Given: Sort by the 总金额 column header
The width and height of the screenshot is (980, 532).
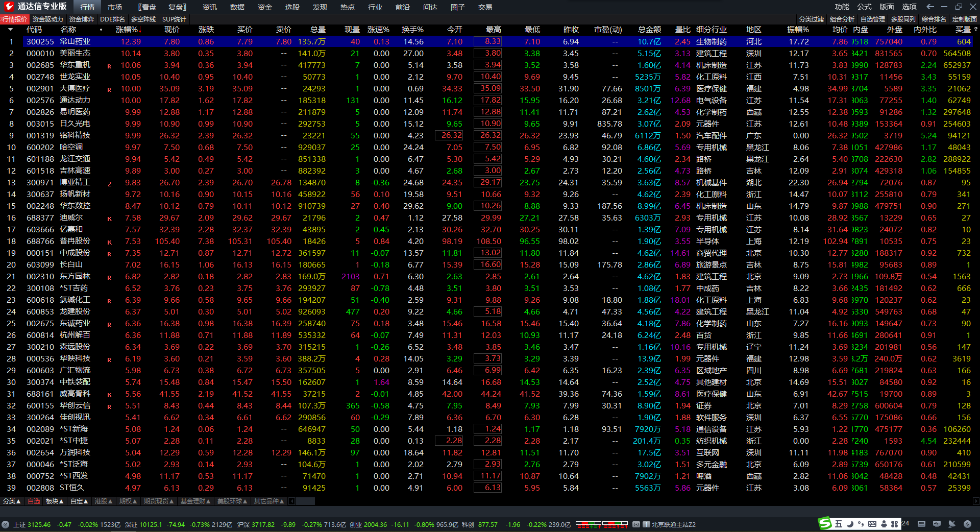Looking at the screenshot, I should click(x=649, y=30).
